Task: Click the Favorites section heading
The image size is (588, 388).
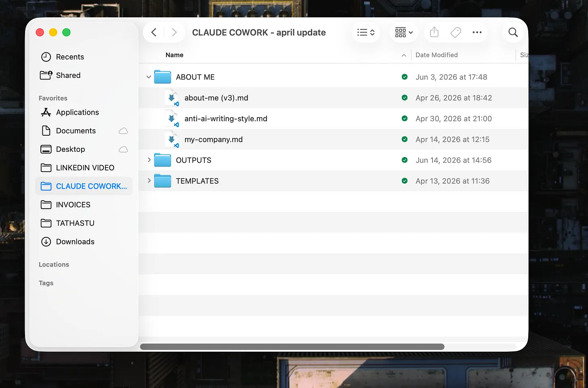Action: 53,98
